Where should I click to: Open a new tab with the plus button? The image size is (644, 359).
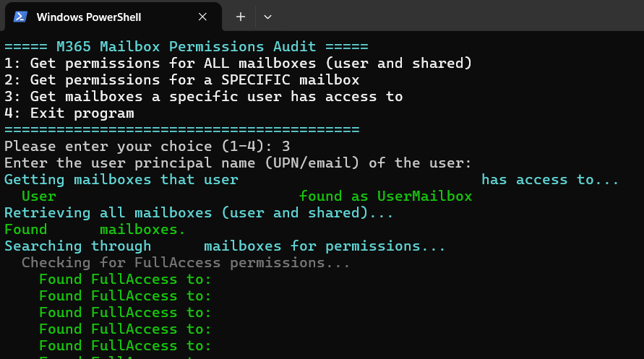point(241,17)
